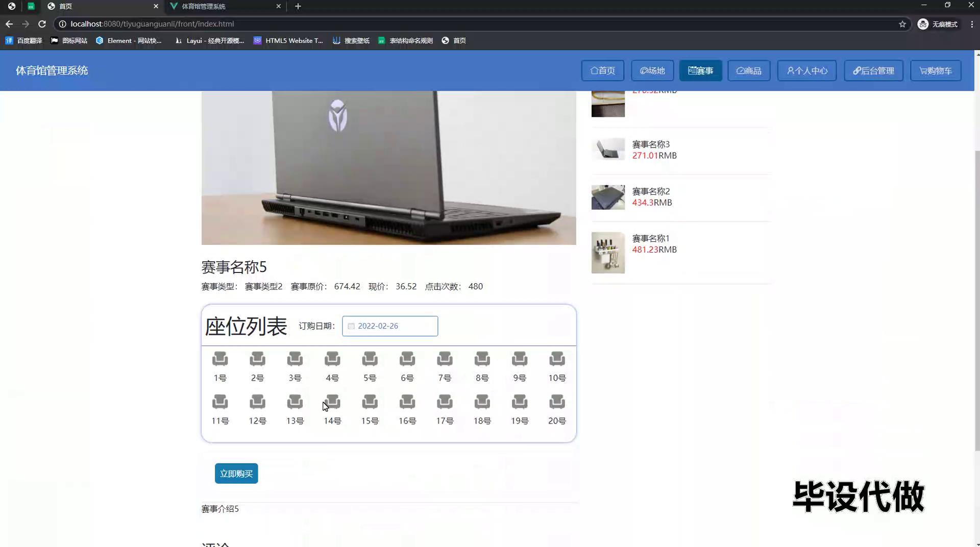The width and height of the screenshot is (980, 547).
Task: Select seat 17 armchair icon
Action: pos(445,402)
